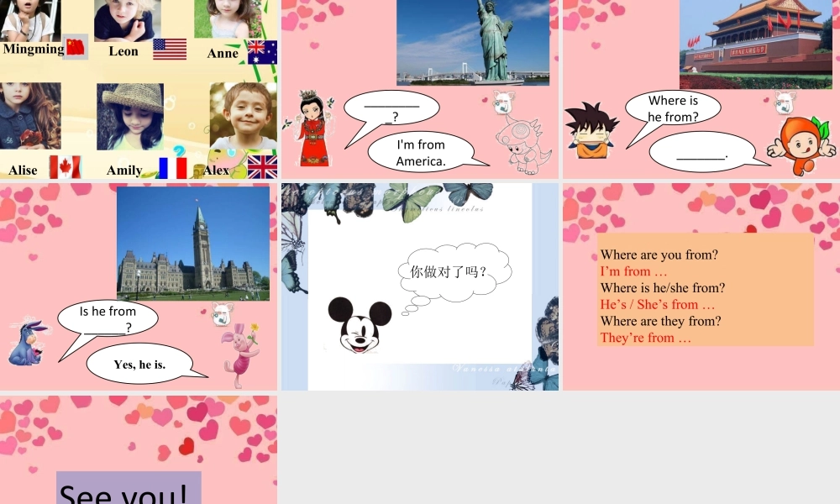Click the Canadian Parliament building image
The height and width of the screenshot is (504, 840).
coord(192,242)
